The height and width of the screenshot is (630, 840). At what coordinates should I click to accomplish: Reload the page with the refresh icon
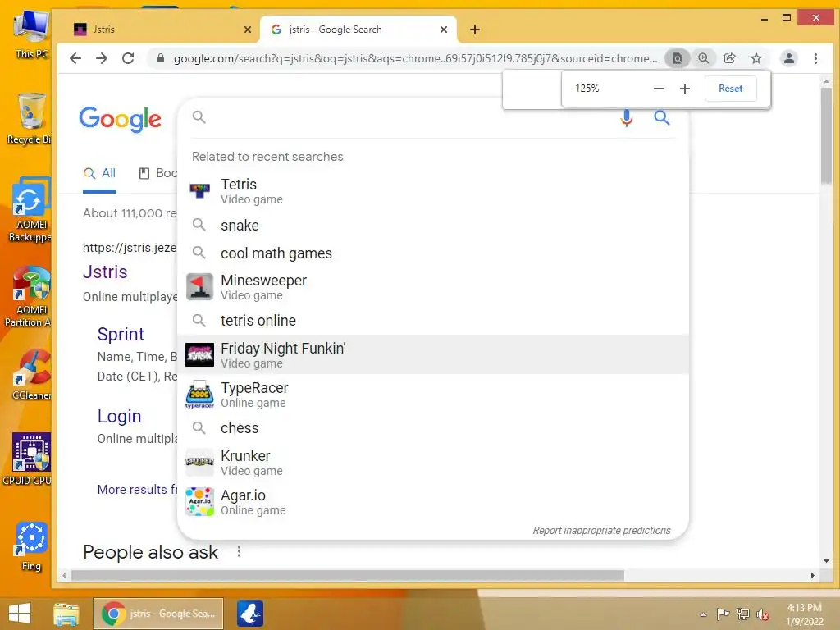click(128, 58)
